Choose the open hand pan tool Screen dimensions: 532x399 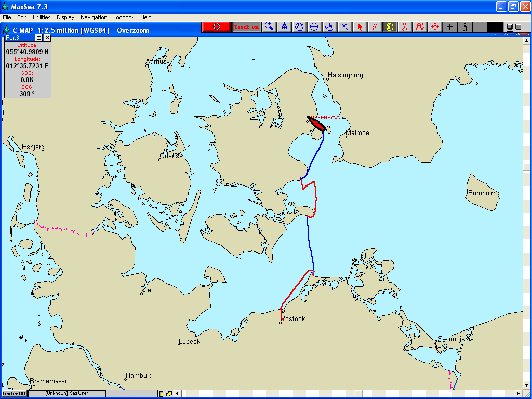tap(299, 27)
